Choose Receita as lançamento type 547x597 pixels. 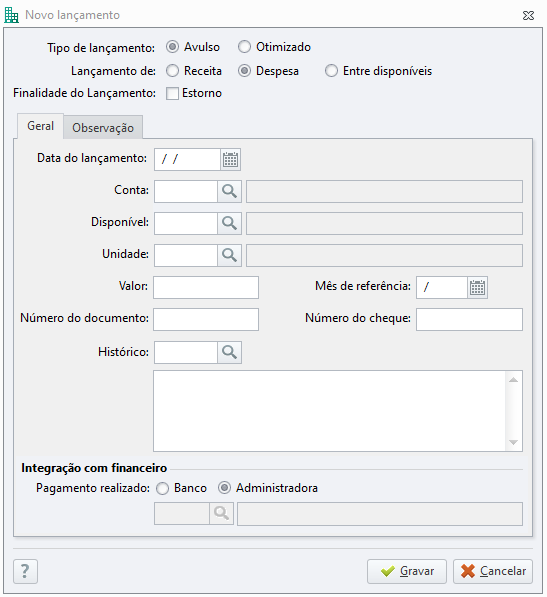coord(172,71)
